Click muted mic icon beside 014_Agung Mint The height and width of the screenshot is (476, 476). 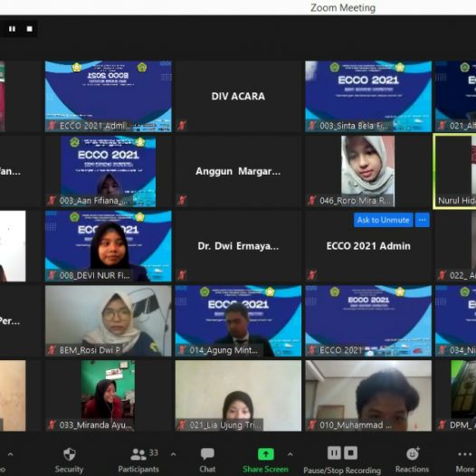(x=182, y=350)
